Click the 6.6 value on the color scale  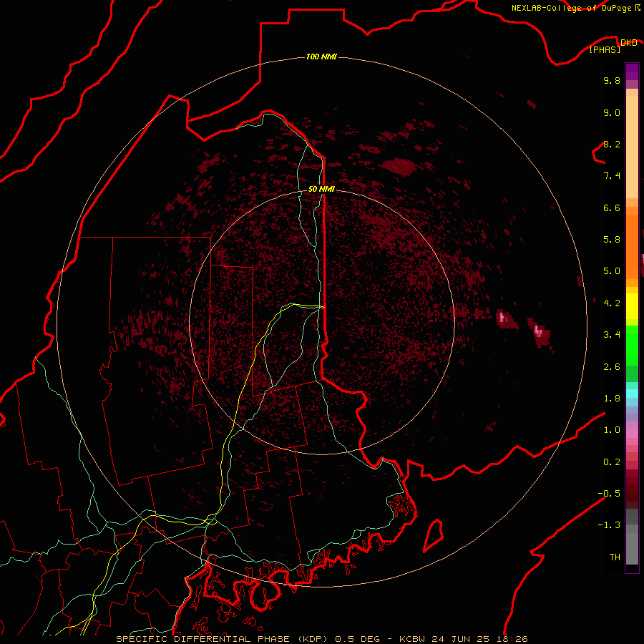point(612,208)
